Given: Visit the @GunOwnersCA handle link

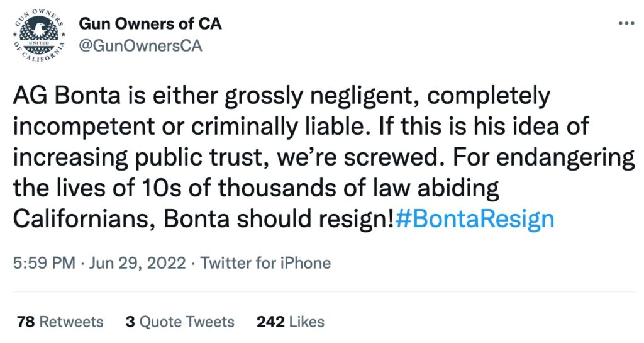Looking at the screenshot, I should pyautogui.click(x=140, y=47).
